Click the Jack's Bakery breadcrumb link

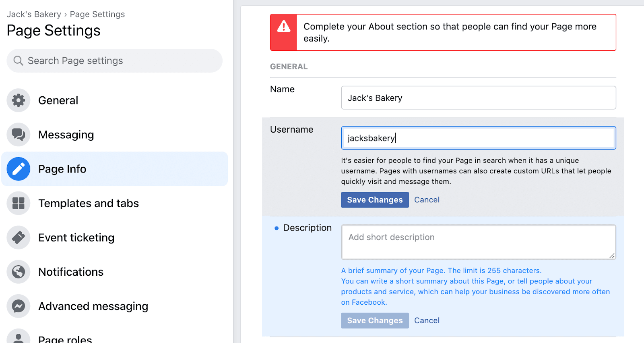tap(34, 15)
